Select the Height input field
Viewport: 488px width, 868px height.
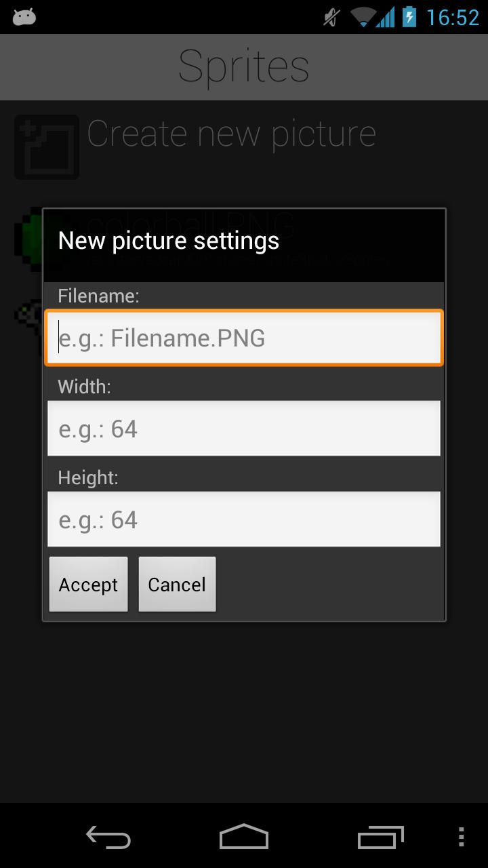(x=244, y=519)
